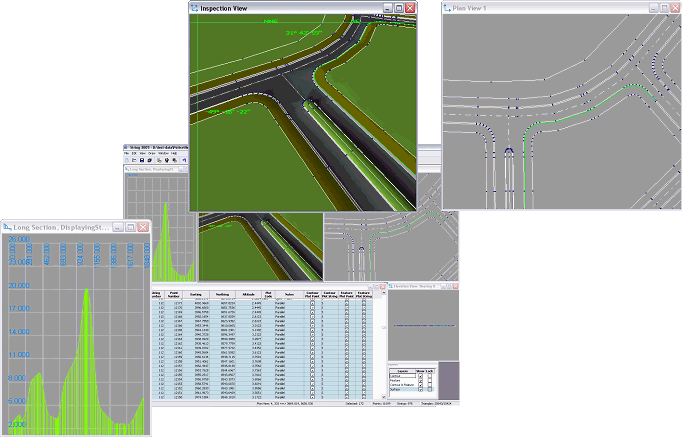Image resolution: width=682 pixels, height=437 pixels.
Task: Maximize the Inspection View window
Action: click(x=397, y=8)
